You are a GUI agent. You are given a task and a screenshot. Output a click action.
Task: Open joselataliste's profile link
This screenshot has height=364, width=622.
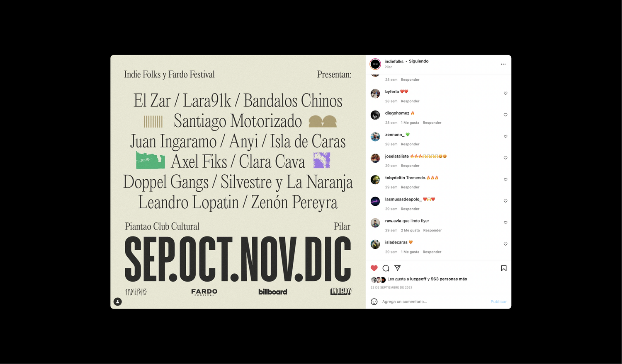coord(397,156)
